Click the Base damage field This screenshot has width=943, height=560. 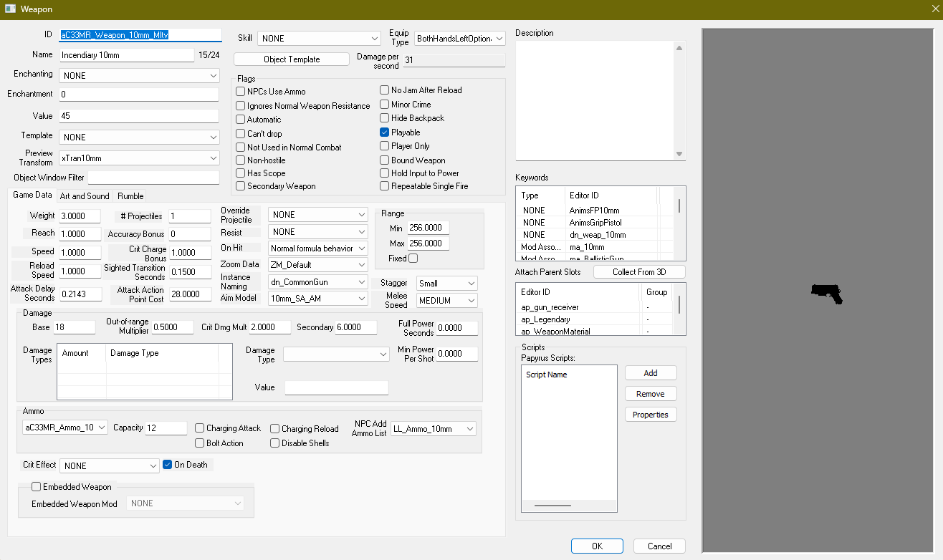click(x=75, y=327)
